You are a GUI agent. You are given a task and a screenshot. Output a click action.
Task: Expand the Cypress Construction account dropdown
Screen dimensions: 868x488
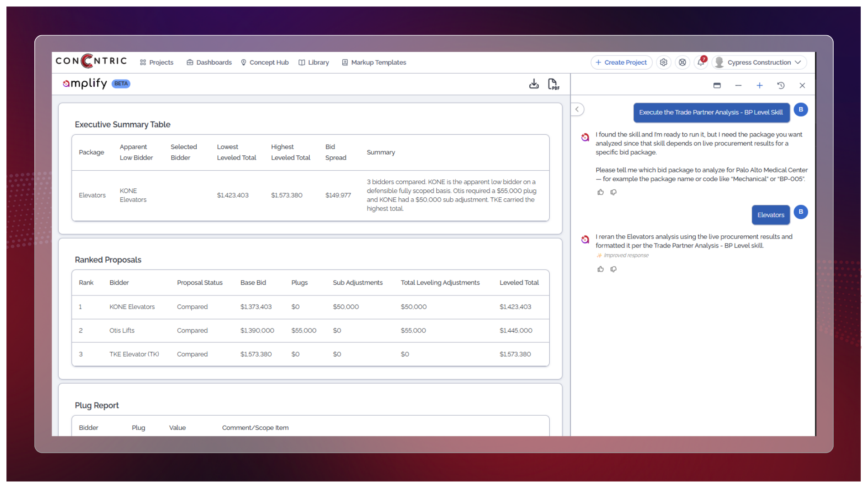click(759, 62)
